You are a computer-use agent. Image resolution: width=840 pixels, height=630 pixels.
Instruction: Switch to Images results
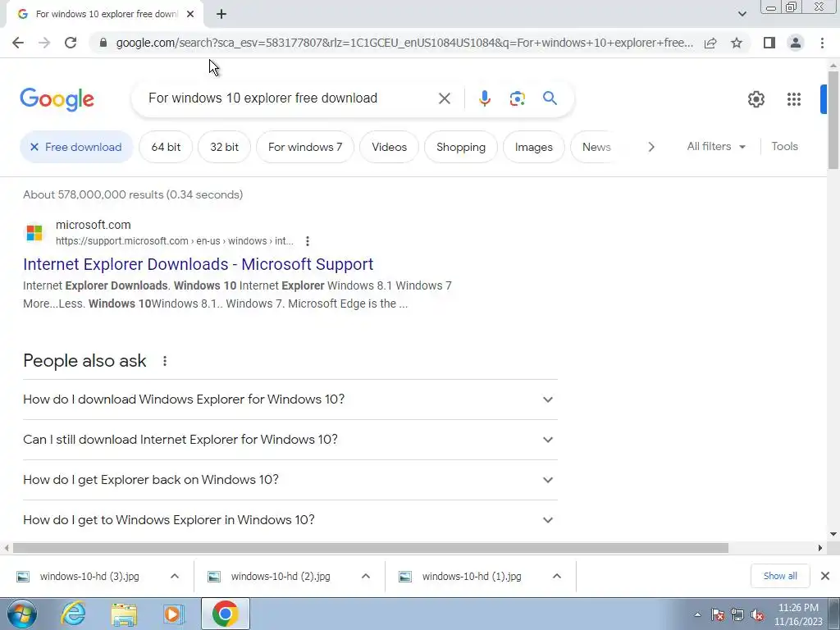point(533,147)
